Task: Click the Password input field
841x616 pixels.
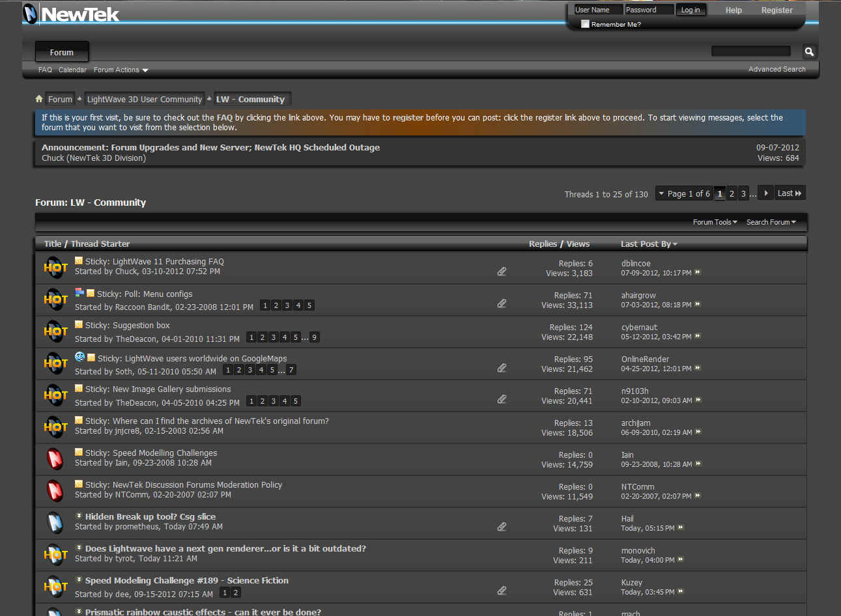Action: (649, 10)
